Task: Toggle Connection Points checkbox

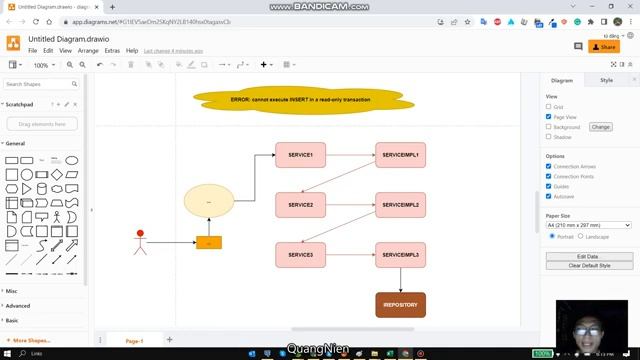Action: click(549, 176)
